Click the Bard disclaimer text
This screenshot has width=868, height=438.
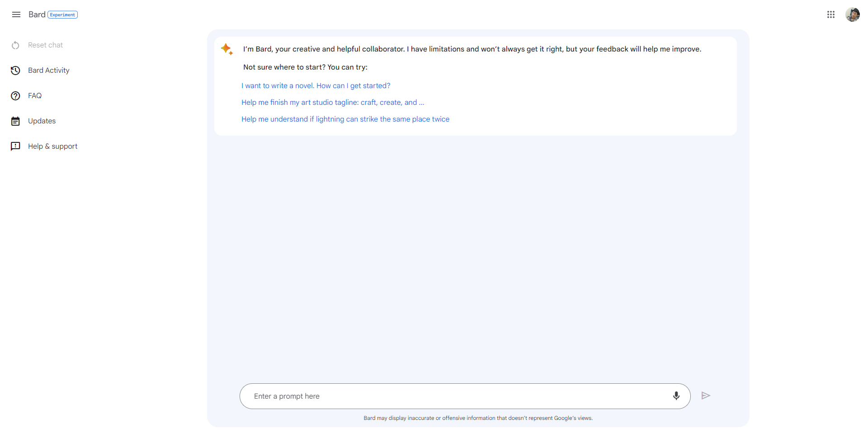(x=478, y=418)
